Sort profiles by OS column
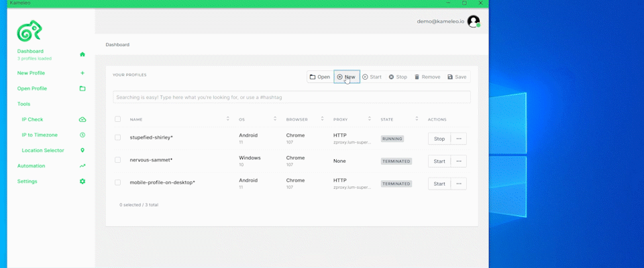Image resolution: width=644 pixels, height=268 pixels. click(275, 119)
